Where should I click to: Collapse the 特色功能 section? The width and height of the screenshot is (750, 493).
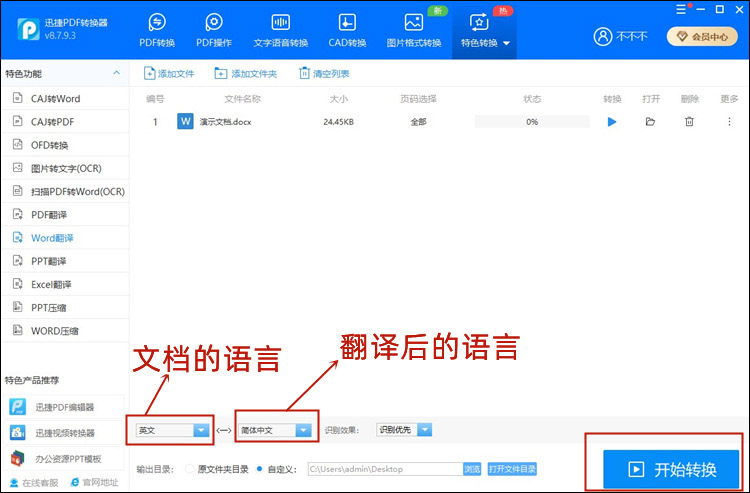pyautogui.click(x=116, y=73)
